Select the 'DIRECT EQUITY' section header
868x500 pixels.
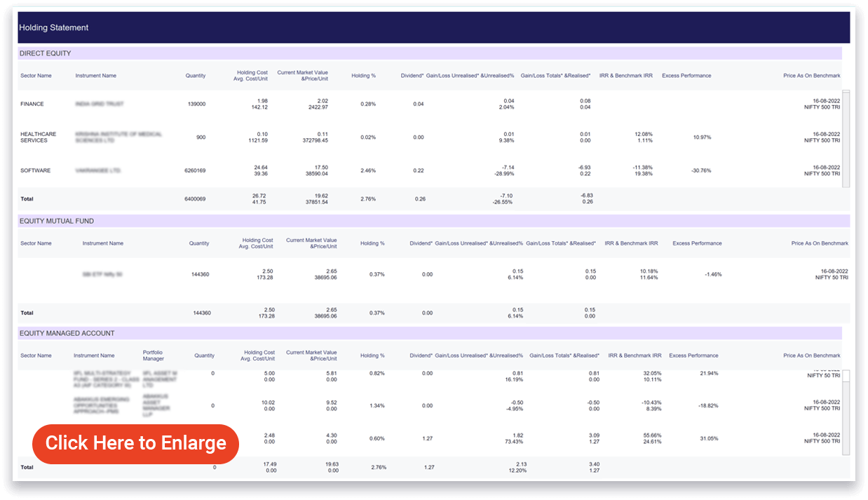(x=430, y=53)
